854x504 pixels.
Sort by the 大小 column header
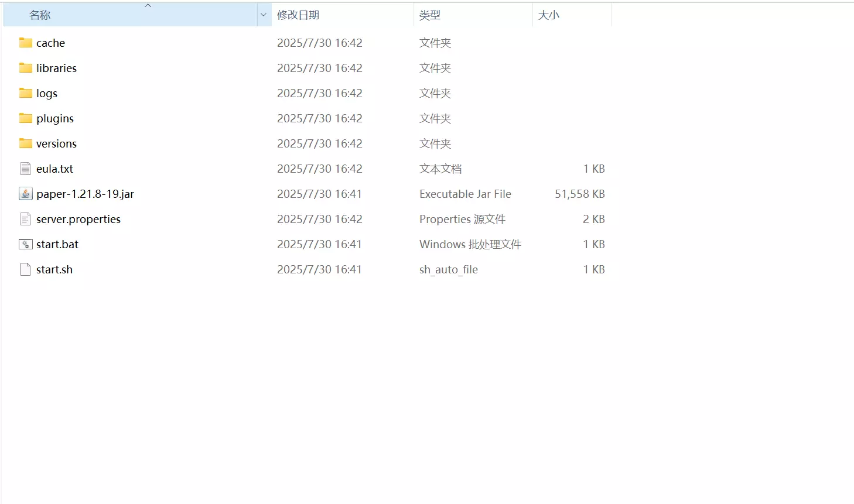pos(572,15)
